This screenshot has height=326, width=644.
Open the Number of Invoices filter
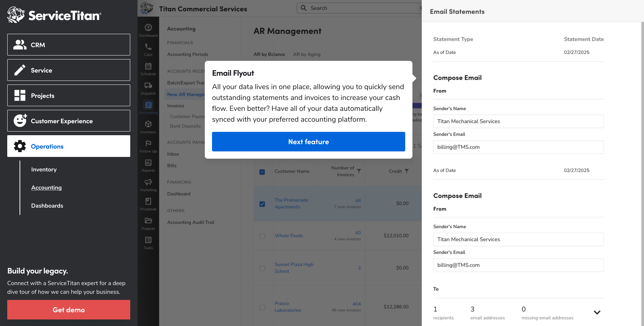(359, 171)
